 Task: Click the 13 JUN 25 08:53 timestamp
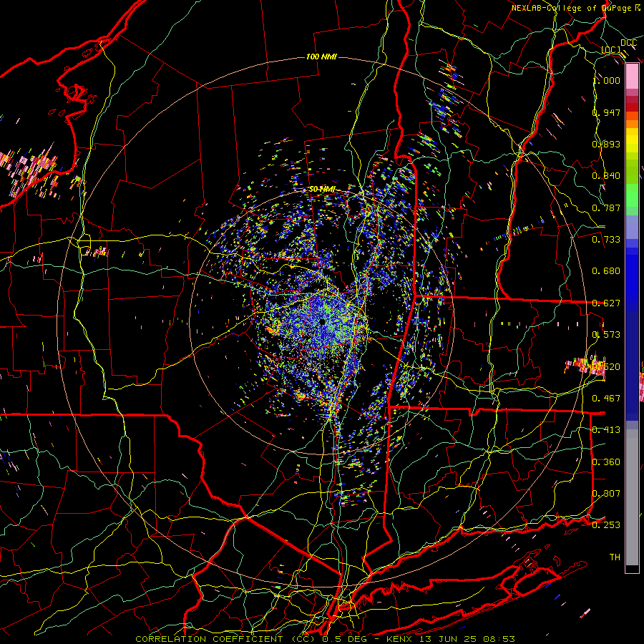coord(467,639)
